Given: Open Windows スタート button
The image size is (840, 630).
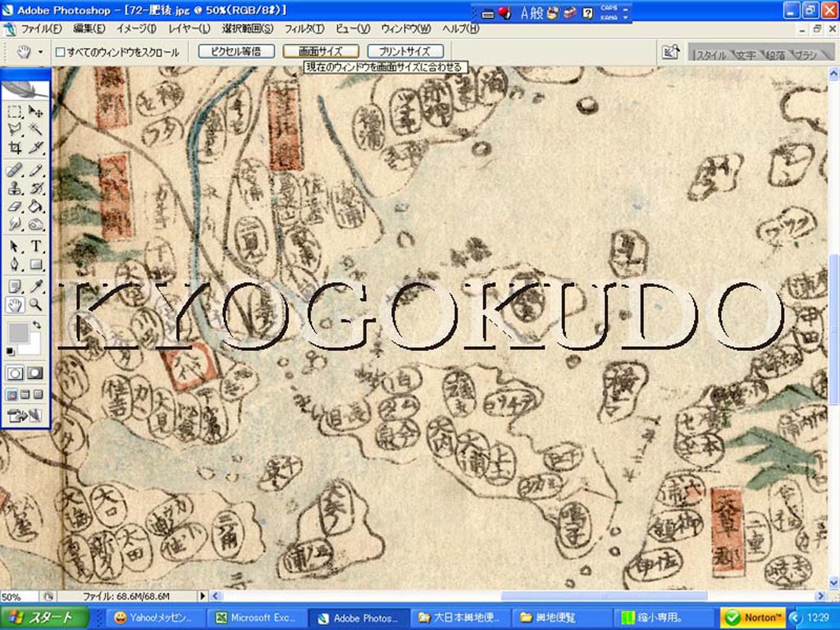Looking at the screenshot, I should pos(45,618).
